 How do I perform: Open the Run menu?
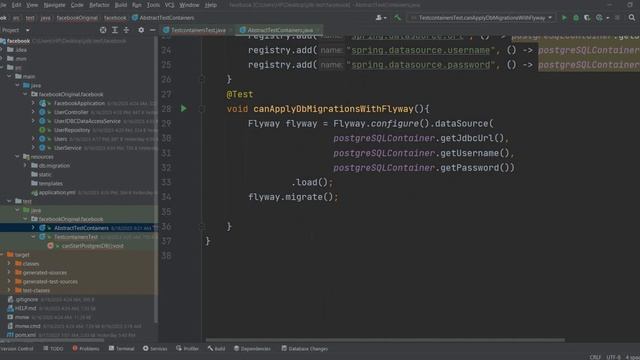pos(137,5)
